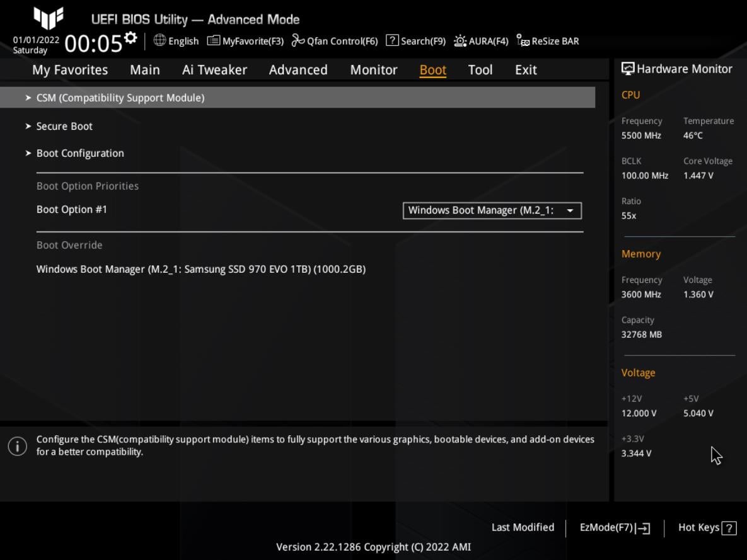Click the Ratio 55x value
The image size is (747, 560).
pos(628,215)
